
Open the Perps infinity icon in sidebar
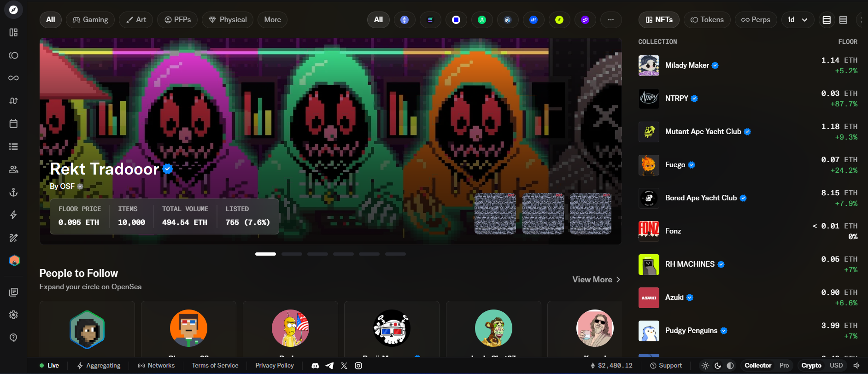pos(13,78)
